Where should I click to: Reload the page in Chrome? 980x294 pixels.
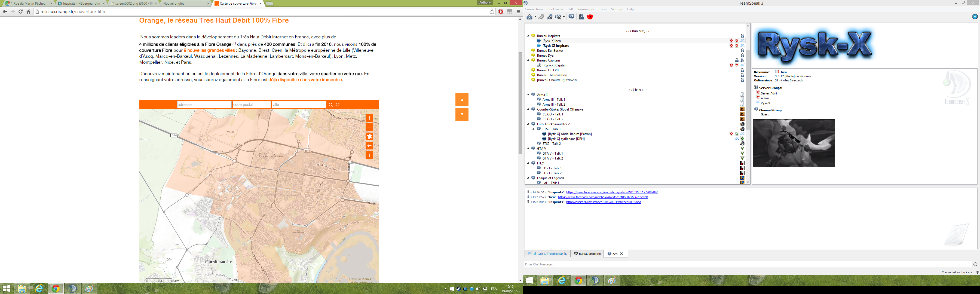point(20,12)
